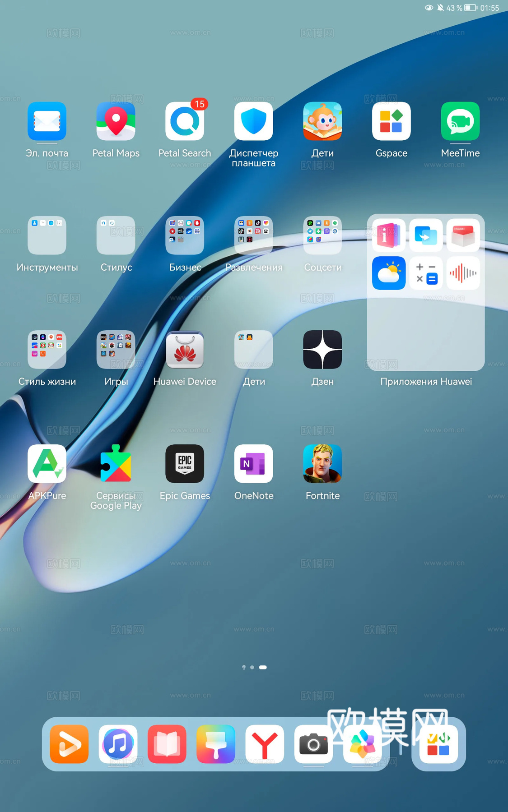508x812 pixels.
Task: Open APKPure app
Action: [47, 464]
